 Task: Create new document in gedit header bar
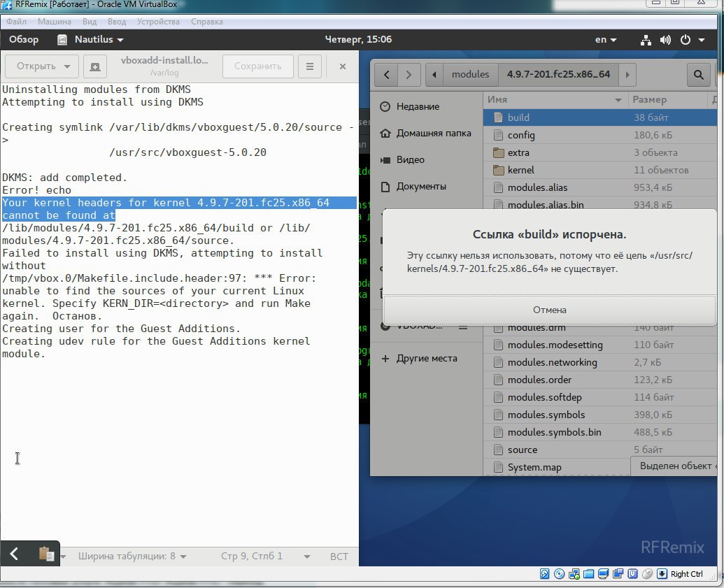(94, 66)
